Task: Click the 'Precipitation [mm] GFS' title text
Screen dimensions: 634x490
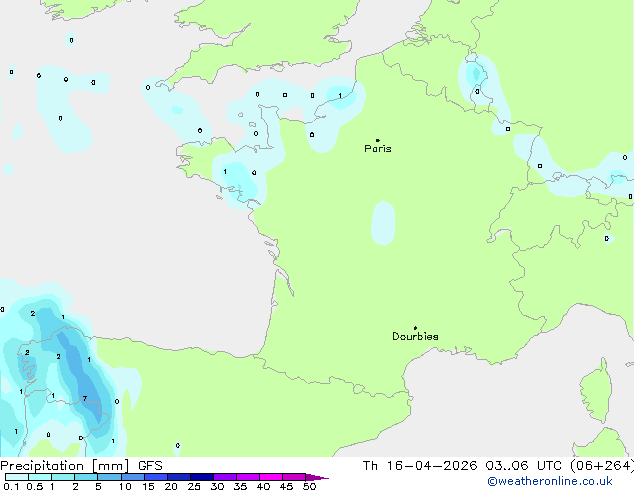Action: pyautogui.click(x=81, y=466)
